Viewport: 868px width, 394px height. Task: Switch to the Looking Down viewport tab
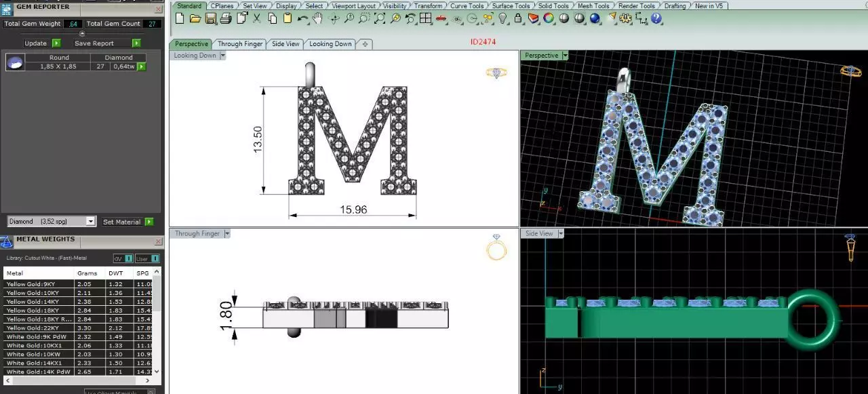tap(330, 44)
